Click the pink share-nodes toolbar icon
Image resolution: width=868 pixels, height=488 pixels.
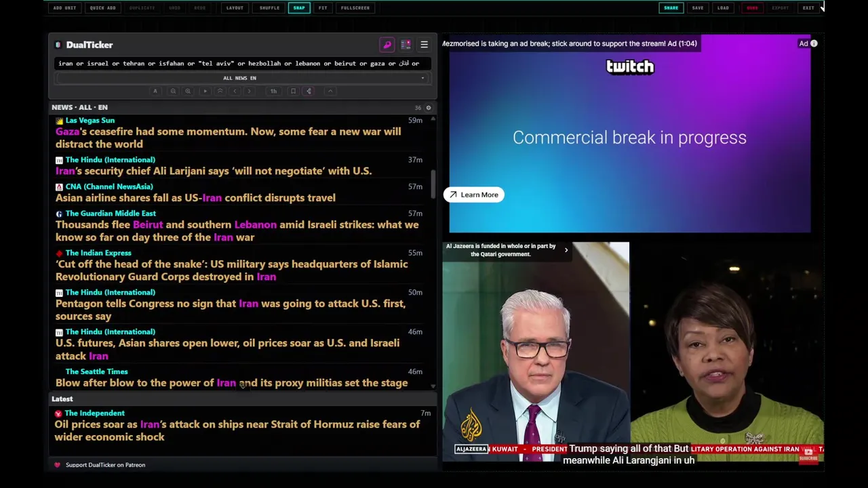point(309,91)
